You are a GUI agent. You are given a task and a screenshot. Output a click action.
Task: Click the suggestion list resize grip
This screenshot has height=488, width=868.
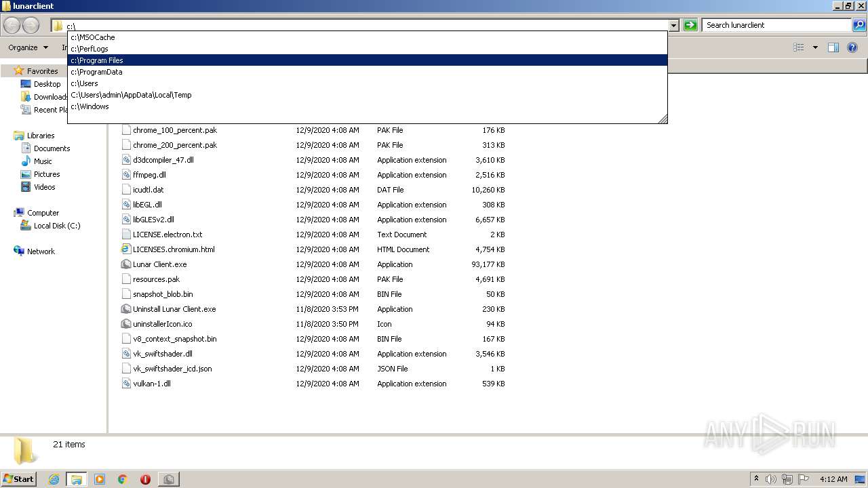coord(663,119)
